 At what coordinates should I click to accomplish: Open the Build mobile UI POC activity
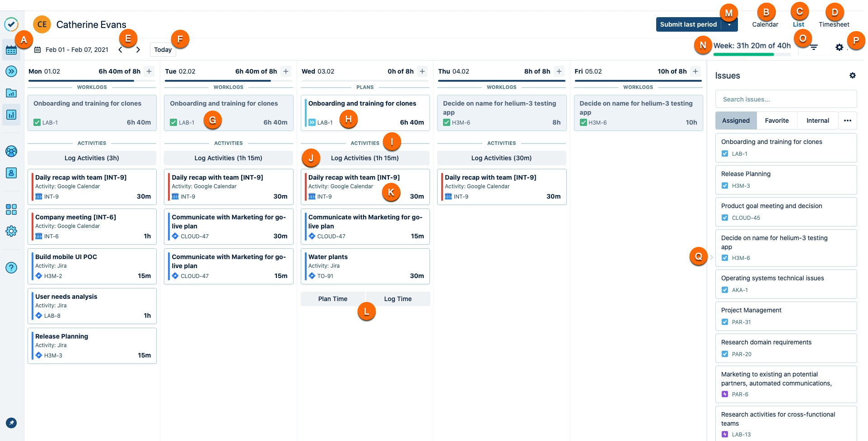(92, 266)
